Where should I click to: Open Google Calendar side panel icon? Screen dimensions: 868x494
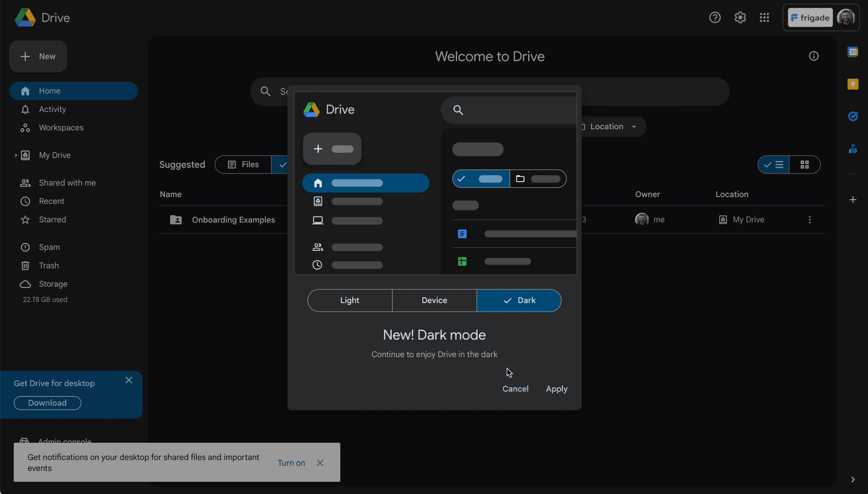pos(853,52)
